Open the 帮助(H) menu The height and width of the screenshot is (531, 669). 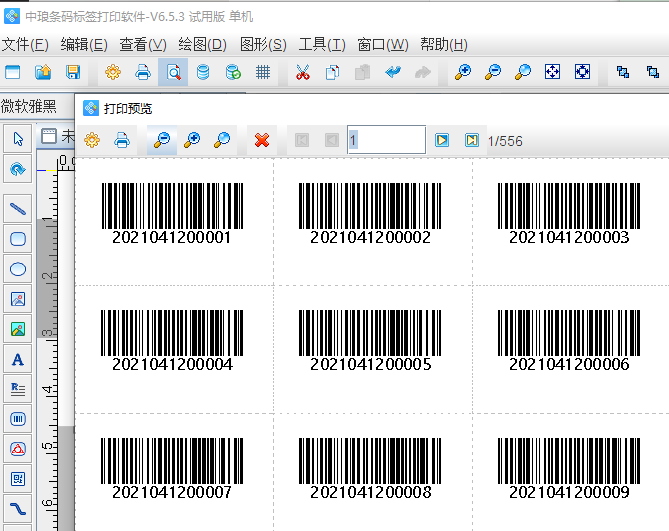[444, 44]
